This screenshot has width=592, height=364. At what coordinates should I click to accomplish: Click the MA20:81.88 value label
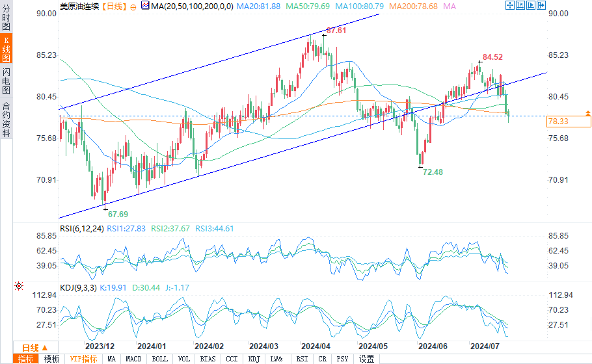[258, 6]
